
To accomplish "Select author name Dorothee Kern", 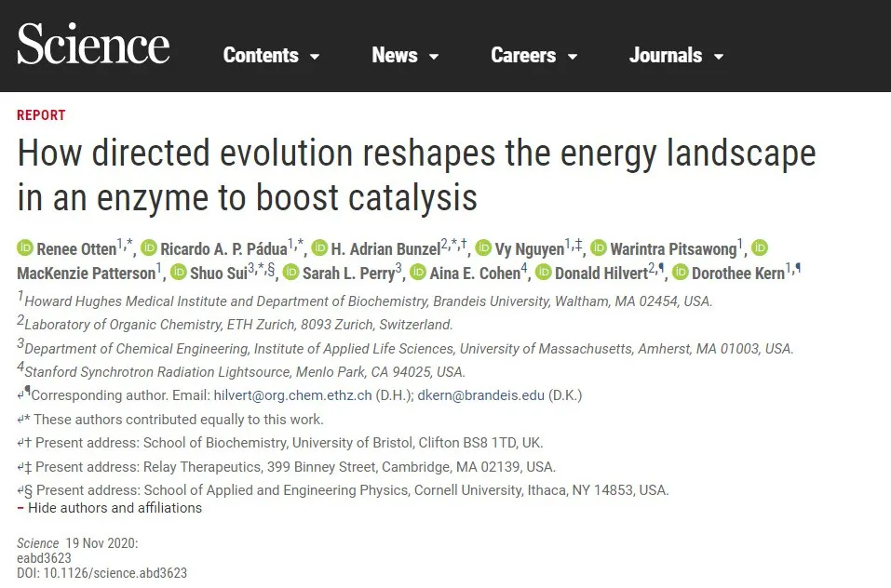I will (738, 273).
